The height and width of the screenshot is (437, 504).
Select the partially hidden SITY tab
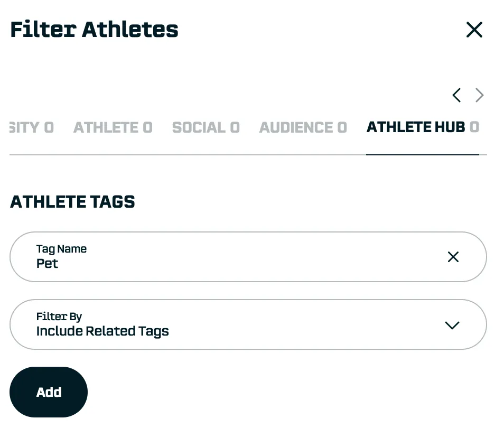coord(31,127)
